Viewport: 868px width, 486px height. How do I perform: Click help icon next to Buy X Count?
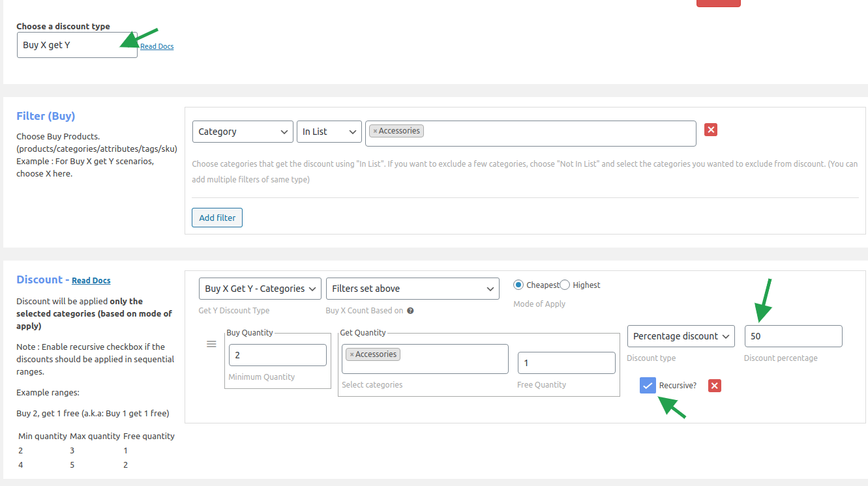[410, 311]
